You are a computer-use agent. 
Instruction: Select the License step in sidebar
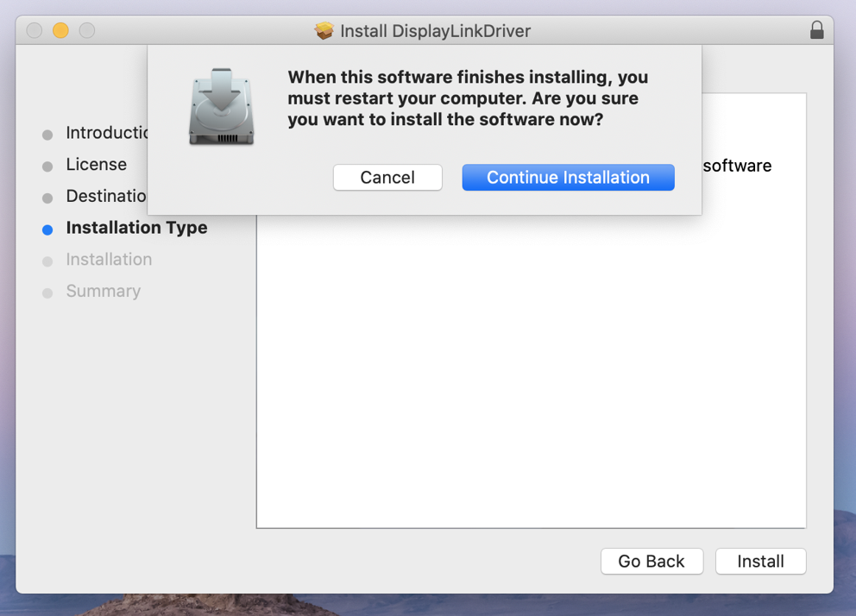point(96,164)
